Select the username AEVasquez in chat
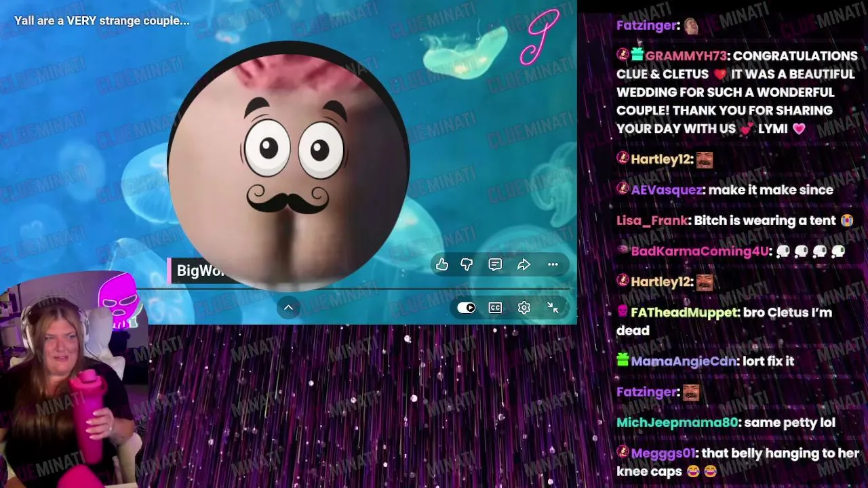Screen dimensions: 868x488 click(666, 190)
